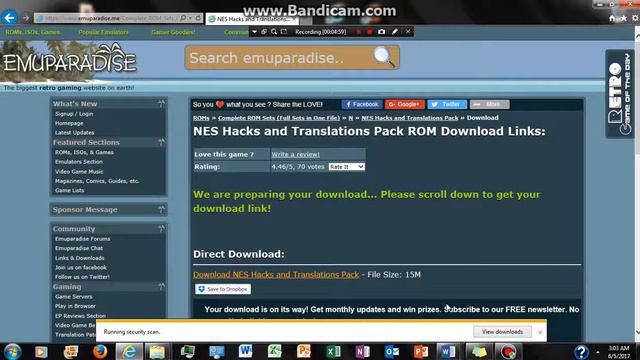The height and width of the screenshot is (360, 640).
Task: Click the Signup / Login link
Action: 74,114
